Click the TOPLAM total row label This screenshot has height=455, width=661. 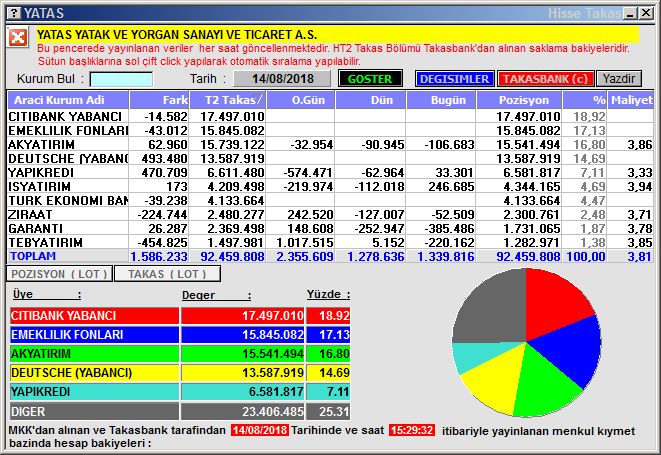click(x=33, y=256)
